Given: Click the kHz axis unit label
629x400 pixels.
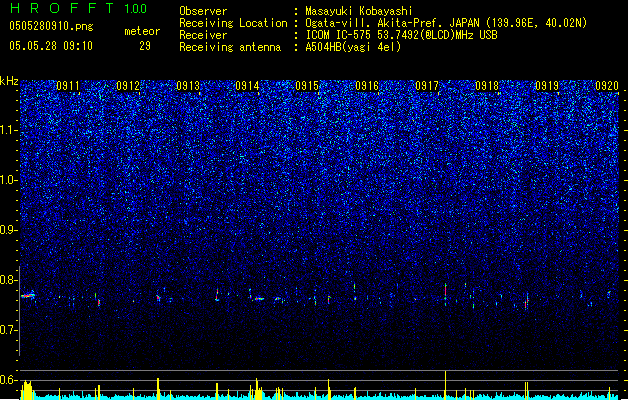Looking at the screenshot, I should (x=9, y=81).
